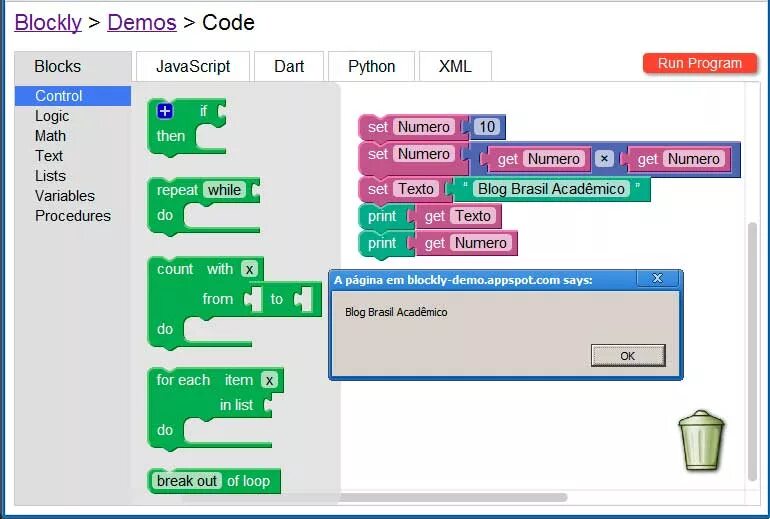Open the right get Numero variable dropdown
The width and height of the screenshot is (770, 519).
point(693,159)
